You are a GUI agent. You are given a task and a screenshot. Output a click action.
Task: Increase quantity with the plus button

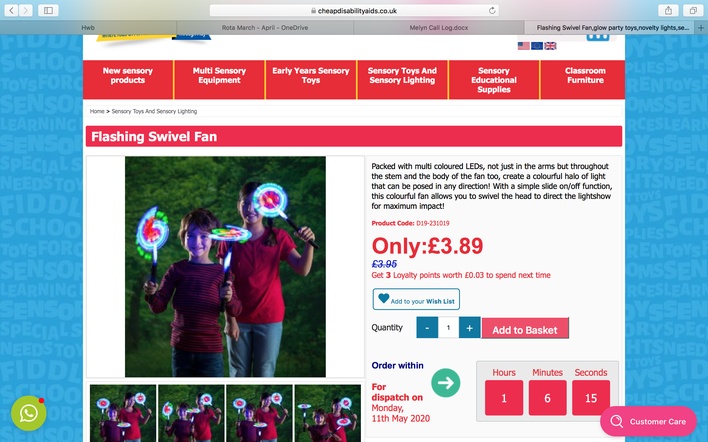pyautogui.click(x=470, y=327)
